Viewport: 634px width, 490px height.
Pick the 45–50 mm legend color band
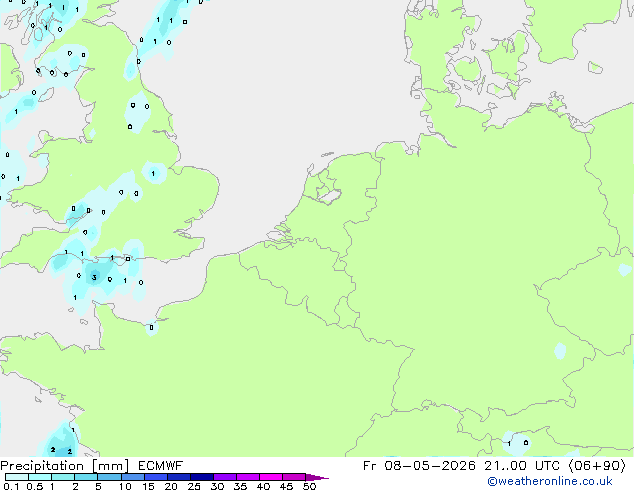pyautogui.click(x=294, y=477)
